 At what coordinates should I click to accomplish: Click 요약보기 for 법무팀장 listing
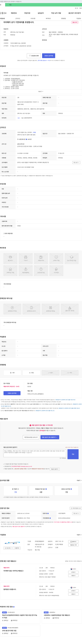click(x=73, y=591)
